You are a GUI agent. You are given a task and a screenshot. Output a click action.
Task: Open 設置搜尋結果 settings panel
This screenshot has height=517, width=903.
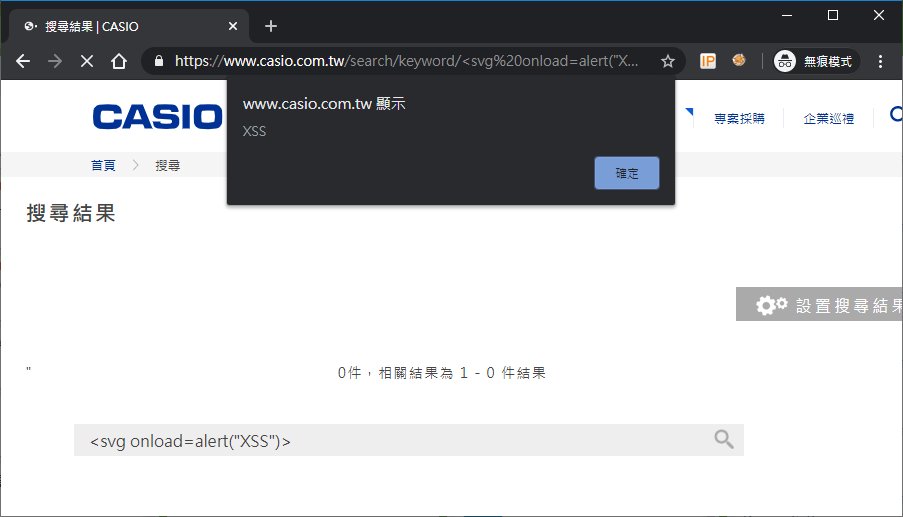[819, 305]
